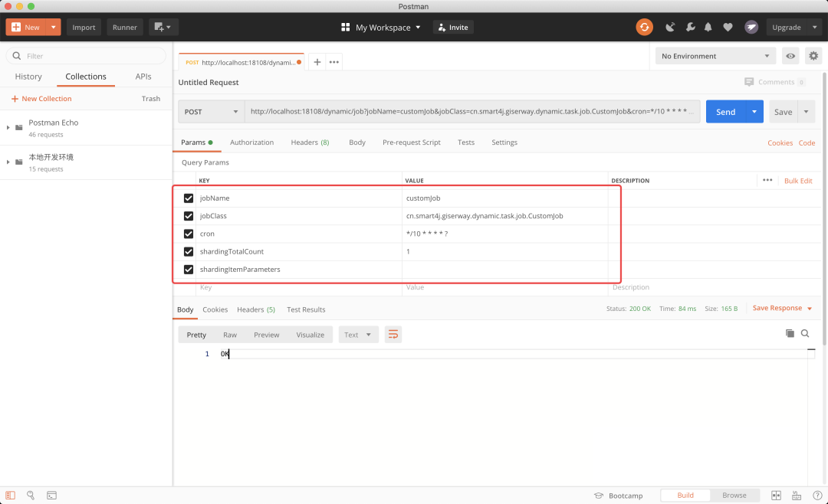Image resolution: width=828 pixels, height=504 pixels.
Task: Select the Preview response view
Action: click(266, 335)
